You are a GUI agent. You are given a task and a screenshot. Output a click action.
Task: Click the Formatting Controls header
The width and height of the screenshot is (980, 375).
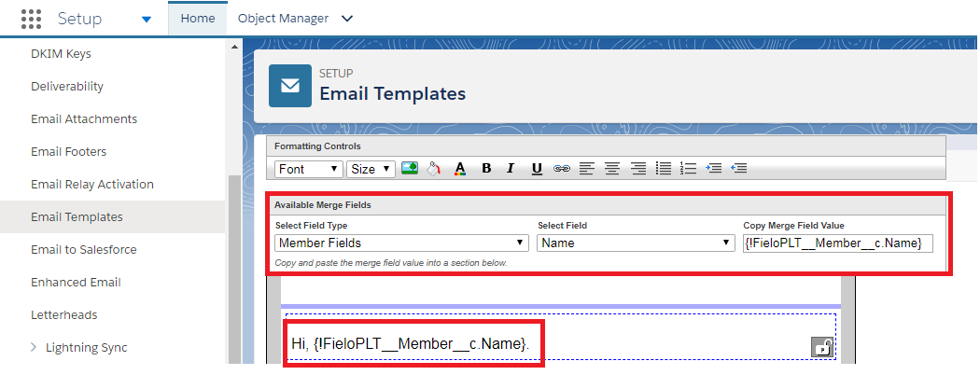point(317,146)
